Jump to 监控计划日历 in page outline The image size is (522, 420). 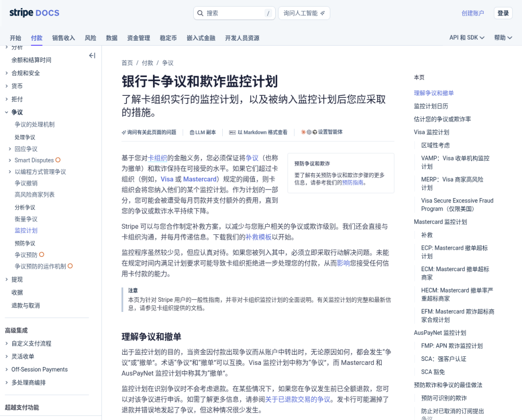(x=431, y=106)
